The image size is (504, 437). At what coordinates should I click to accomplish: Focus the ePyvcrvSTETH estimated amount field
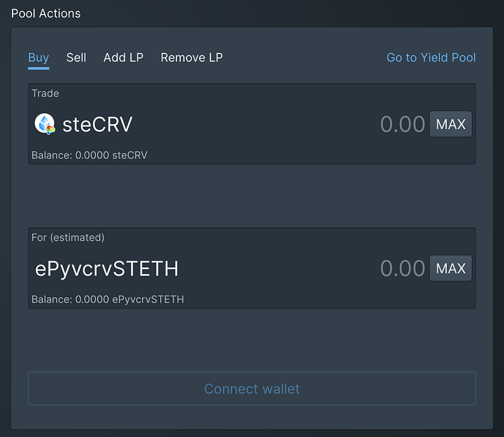[403, 268]
